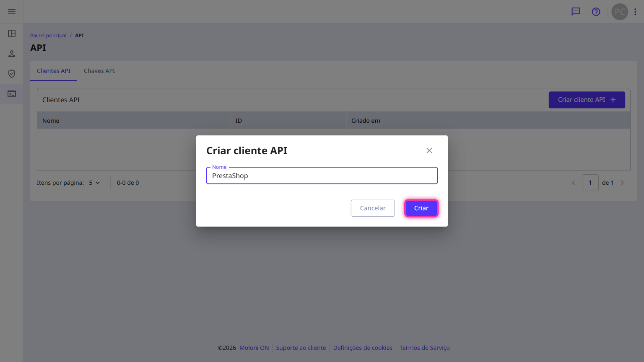Open the Suporte ao cliente link

pyautogui.click(x=301, y=348)
